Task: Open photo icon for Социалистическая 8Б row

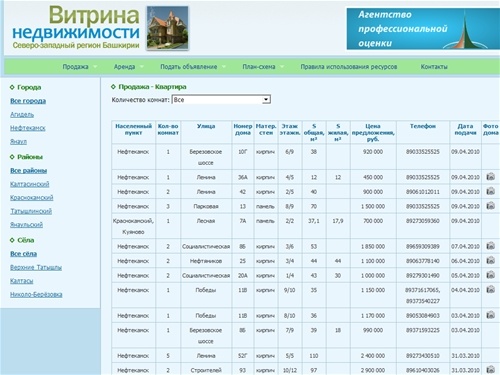Action: (490, 246)
